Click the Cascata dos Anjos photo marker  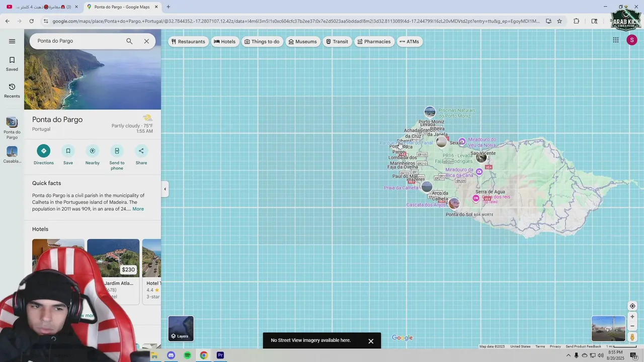[454, 203]
